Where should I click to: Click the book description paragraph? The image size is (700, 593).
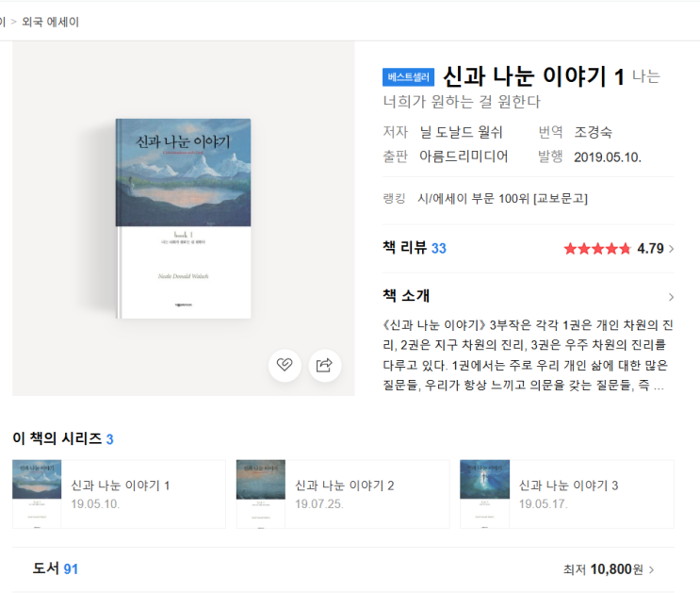pos(528,354)
